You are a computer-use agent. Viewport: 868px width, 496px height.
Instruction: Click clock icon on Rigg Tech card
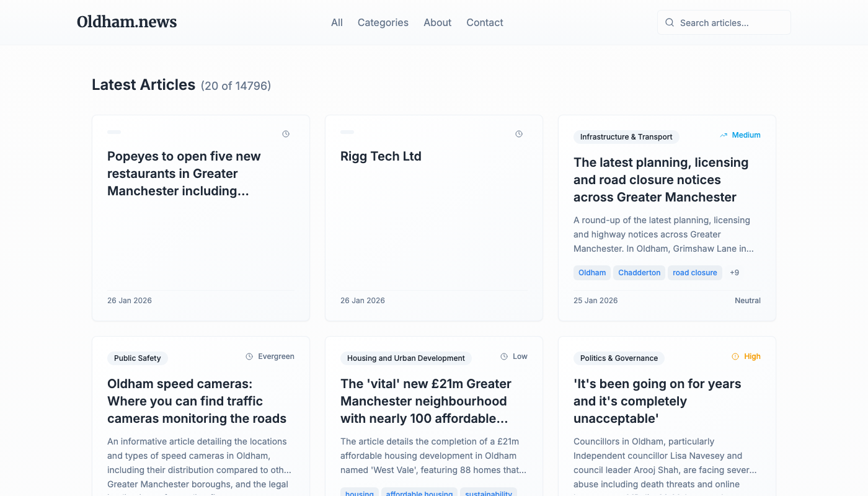point(519,134)
